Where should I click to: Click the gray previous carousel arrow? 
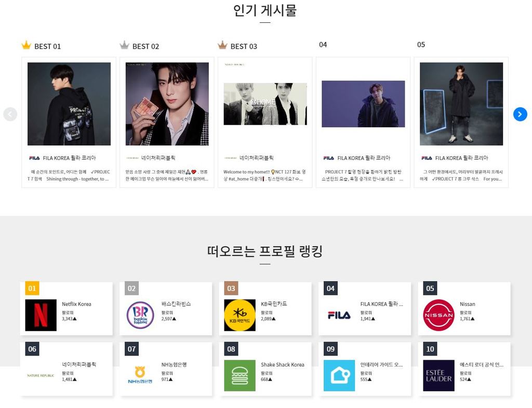[x=10, y=114]
